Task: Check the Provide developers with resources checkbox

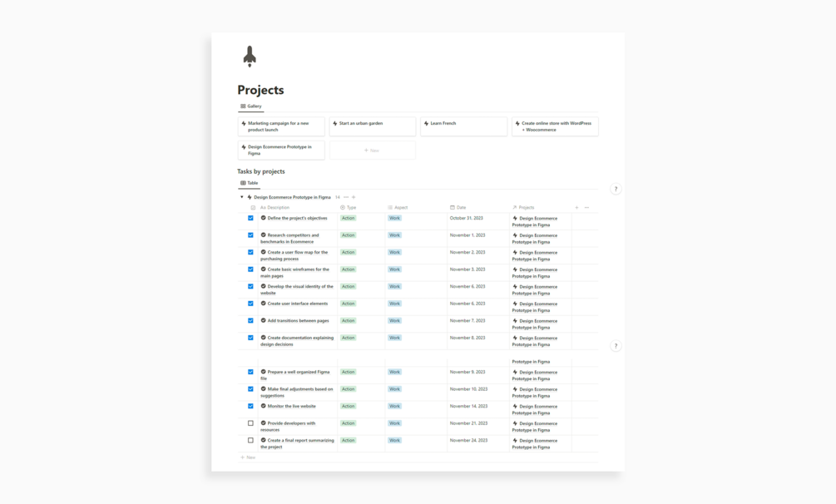Action: click(x=250, y=423)
